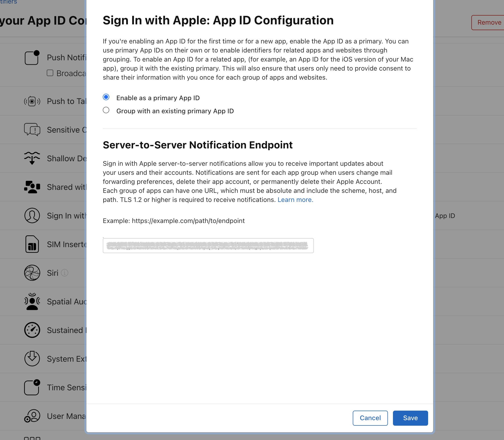504x440 pixels.
Task: Click the Sustained Execution gauge icon
Action: (32, 330)
